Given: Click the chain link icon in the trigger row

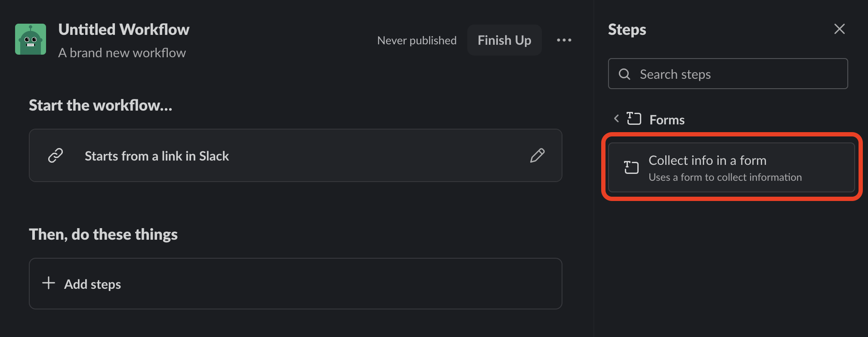Looking at the screenshot, I should click(56, 155).
